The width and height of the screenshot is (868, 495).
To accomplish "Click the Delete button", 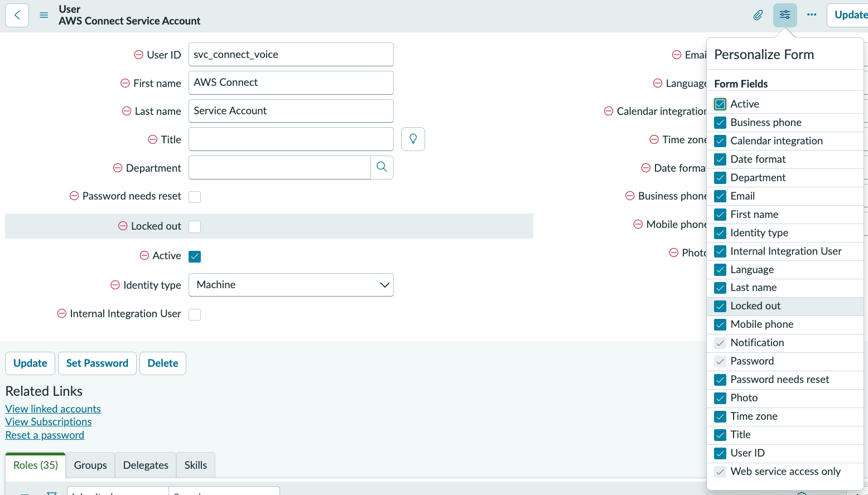I will point(163,363).
